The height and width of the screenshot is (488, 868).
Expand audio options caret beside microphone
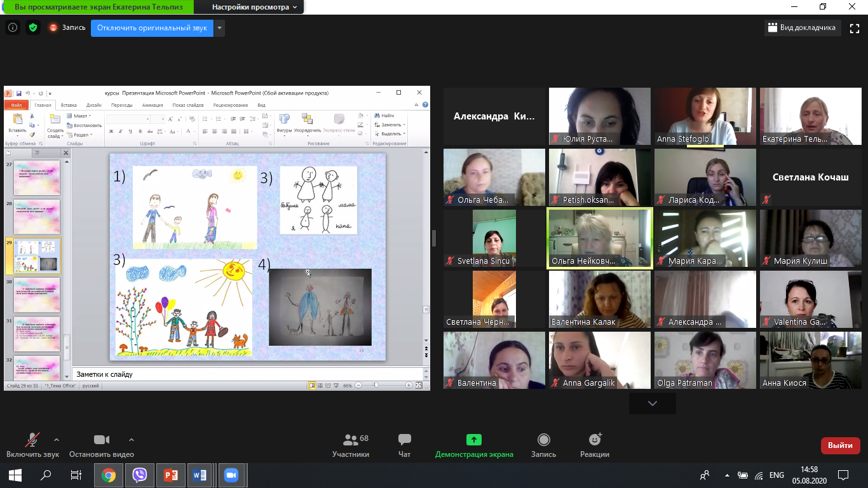coord(57,440)
